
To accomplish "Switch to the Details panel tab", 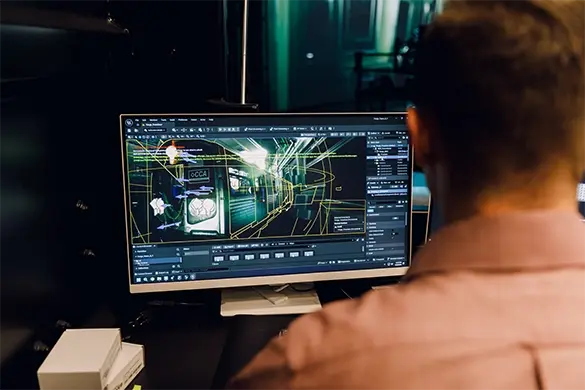I will (373, 183).
